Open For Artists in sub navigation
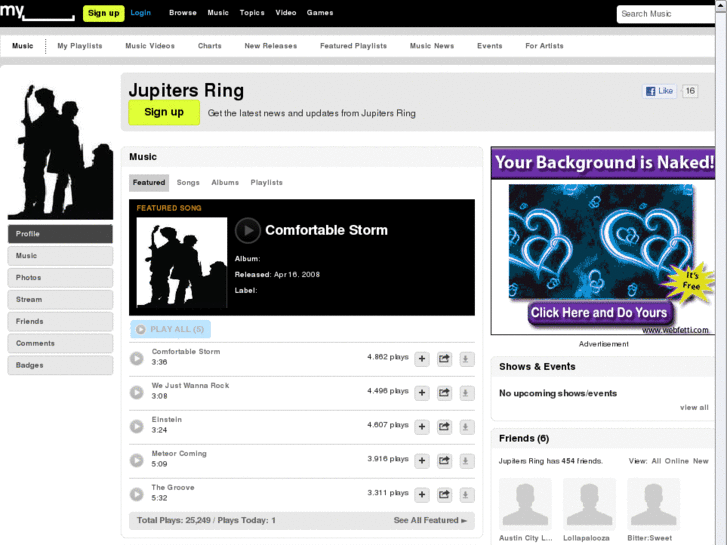 (x=544, y=46)
